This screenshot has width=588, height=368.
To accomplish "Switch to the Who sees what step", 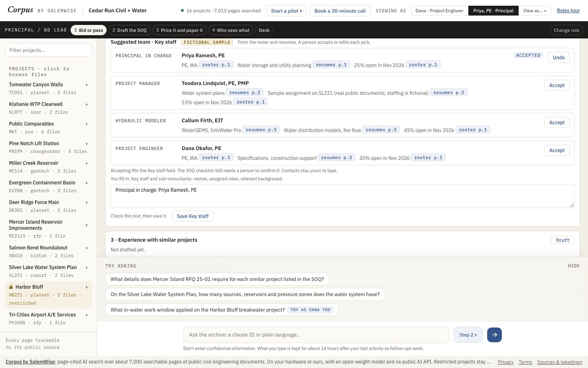I will (231, 30).
